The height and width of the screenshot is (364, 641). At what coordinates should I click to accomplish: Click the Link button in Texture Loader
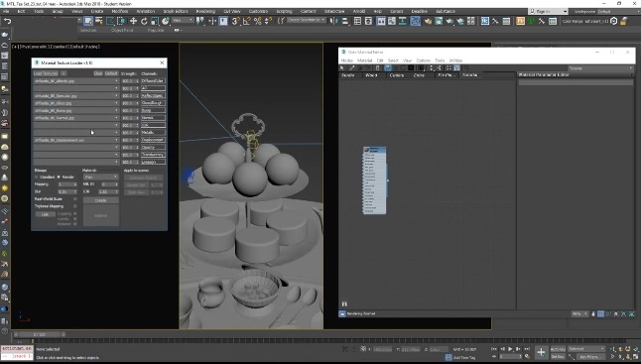(x=45, y=214)
